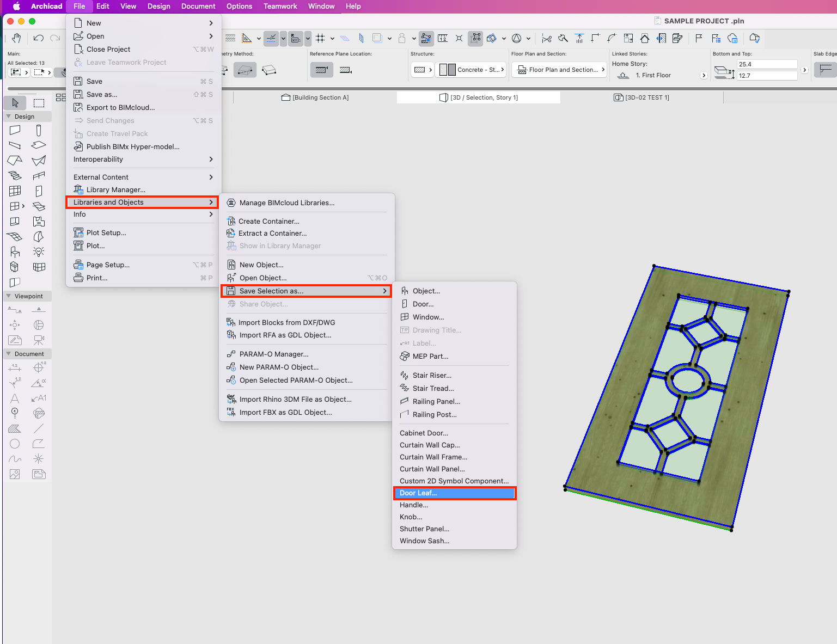Select the Marquee tool
This screenshot has width=837, height=644.
(x=39, y=103)
